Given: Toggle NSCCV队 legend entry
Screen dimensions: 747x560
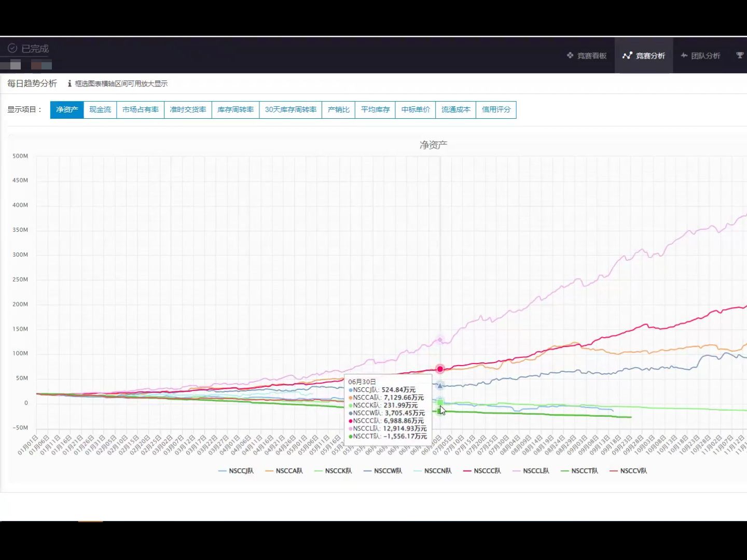Looking at the screenshot, I should coord(628,471).
